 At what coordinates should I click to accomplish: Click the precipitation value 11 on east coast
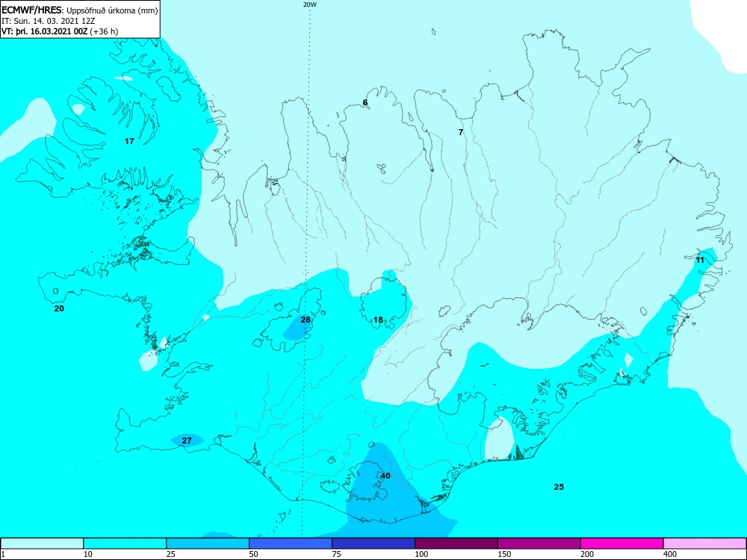(700, 260)
